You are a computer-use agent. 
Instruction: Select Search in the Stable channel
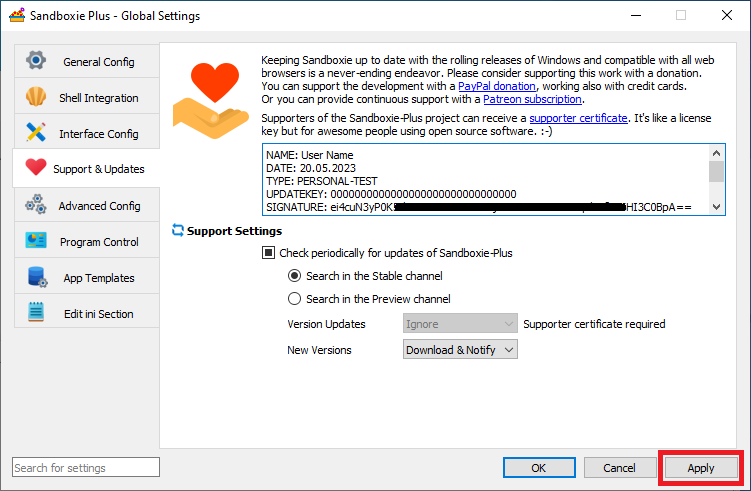click(294, 276)
